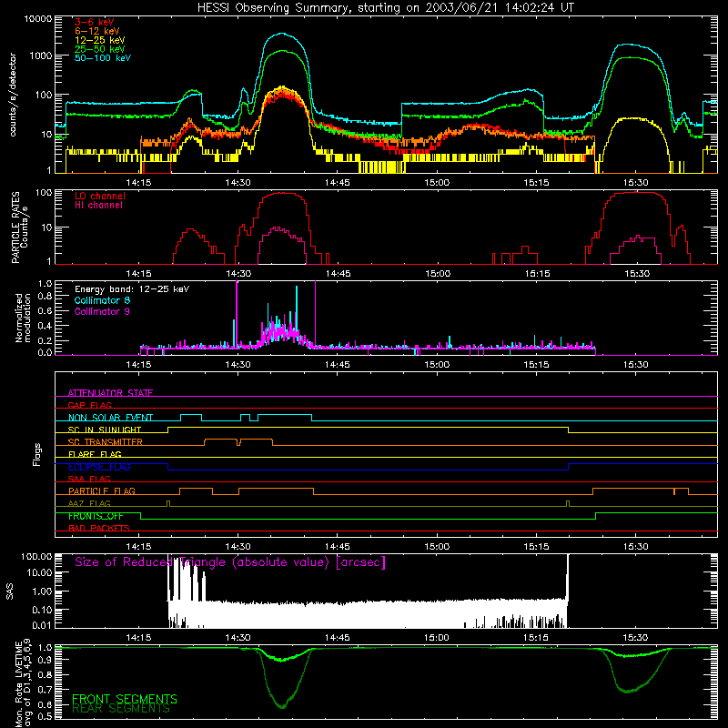Click the 0.01 tick label on the SAS axis
This screenshot has height=728, width=728.
tap(42, 625)
